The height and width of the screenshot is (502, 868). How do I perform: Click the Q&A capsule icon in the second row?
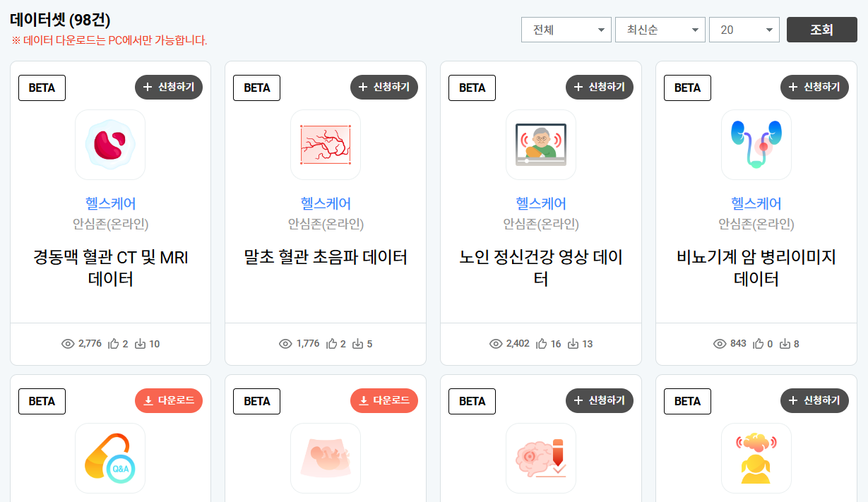pos(110,458)
